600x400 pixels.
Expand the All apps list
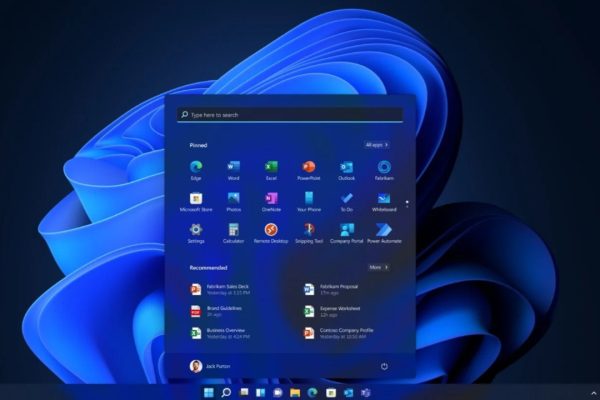click(377, 145)
